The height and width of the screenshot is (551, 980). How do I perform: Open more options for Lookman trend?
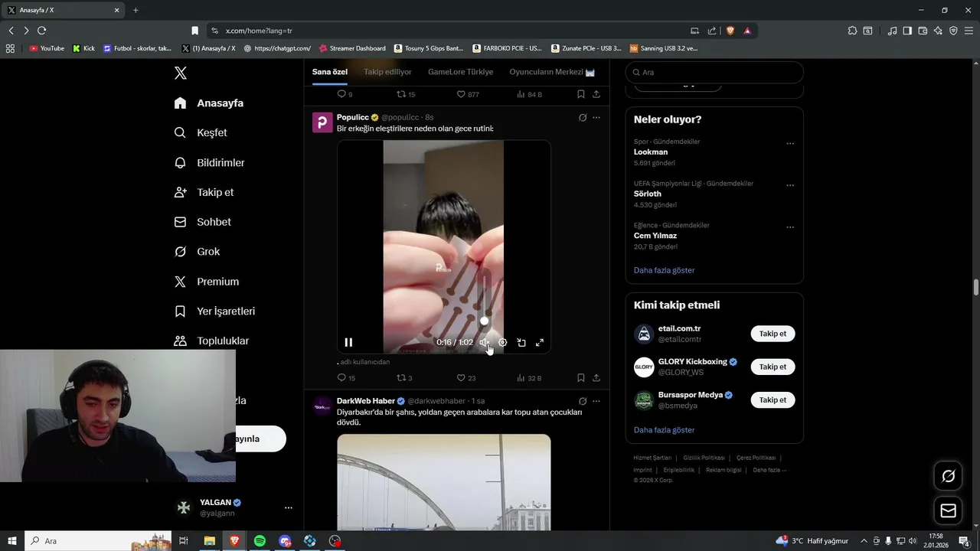pyautogui.click(x=790, y=144)
